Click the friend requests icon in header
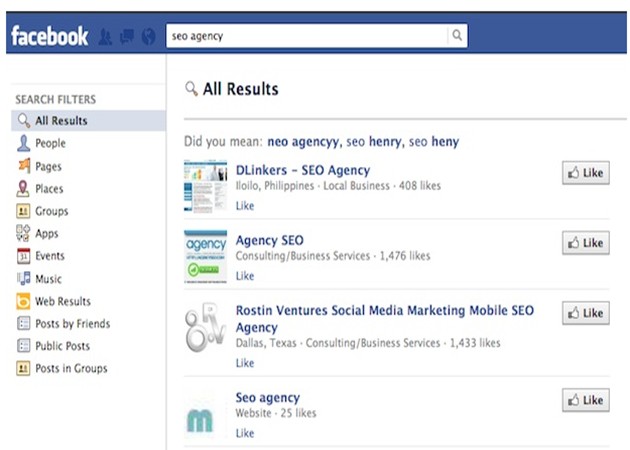This screenshot has width=630, height=450. coord(107,37)
